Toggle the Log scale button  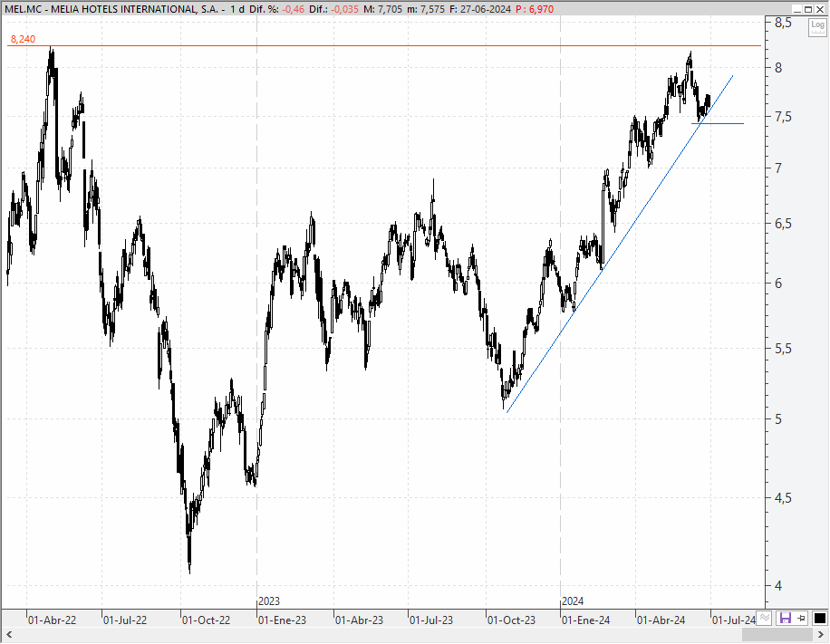tap(817, 26)
